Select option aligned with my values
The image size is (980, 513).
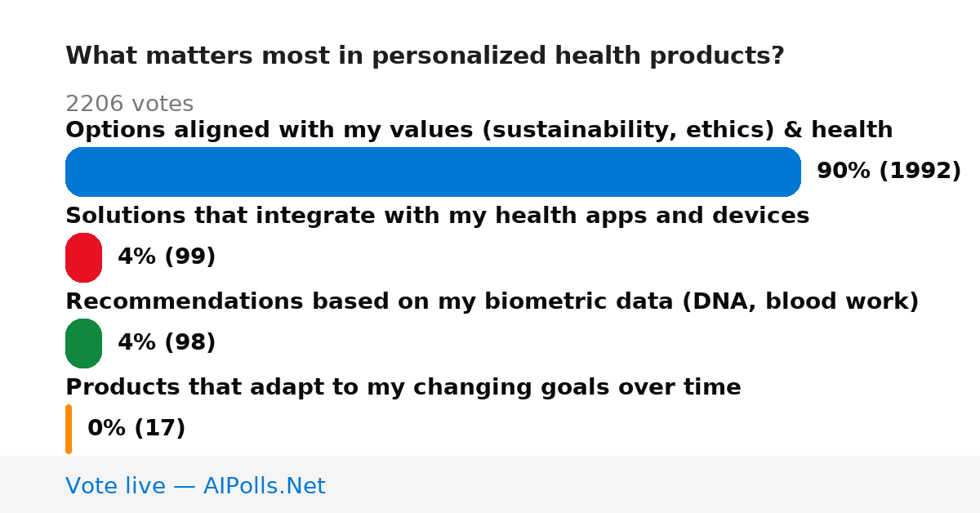(479, 130)
